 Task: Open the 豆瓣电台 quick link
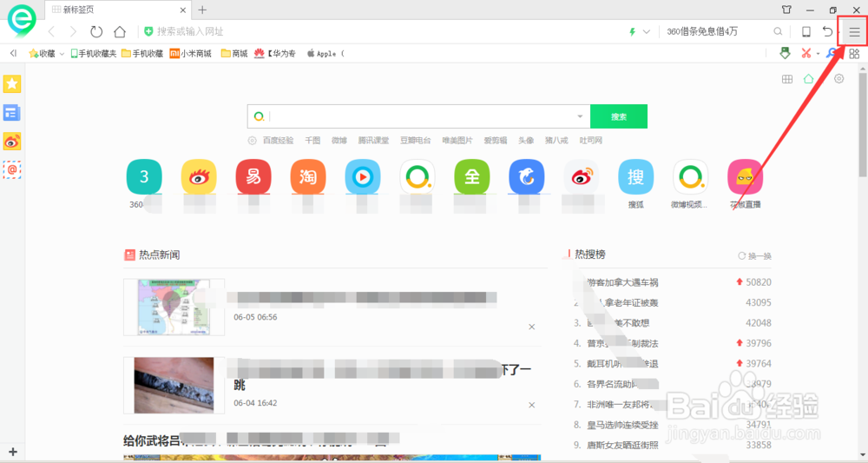pyautogui.click(x=415, y=141)
